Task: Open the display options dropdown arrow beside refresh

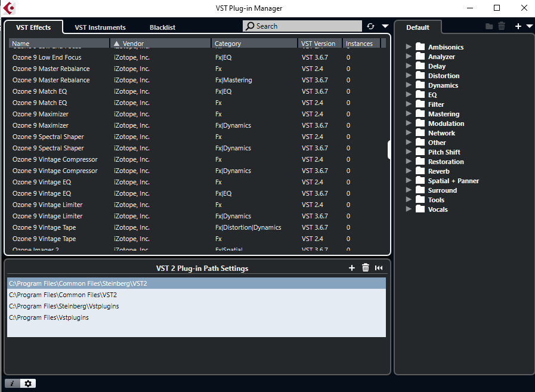Action: point(385,26)
